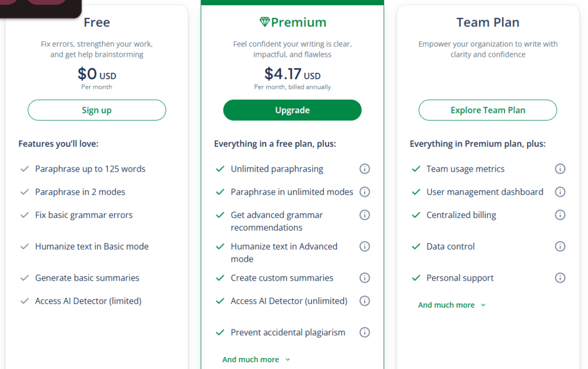Screen dimensions: 588x369
Task: Click the $4.17 USD price text
Action: (x=292, y=74)
